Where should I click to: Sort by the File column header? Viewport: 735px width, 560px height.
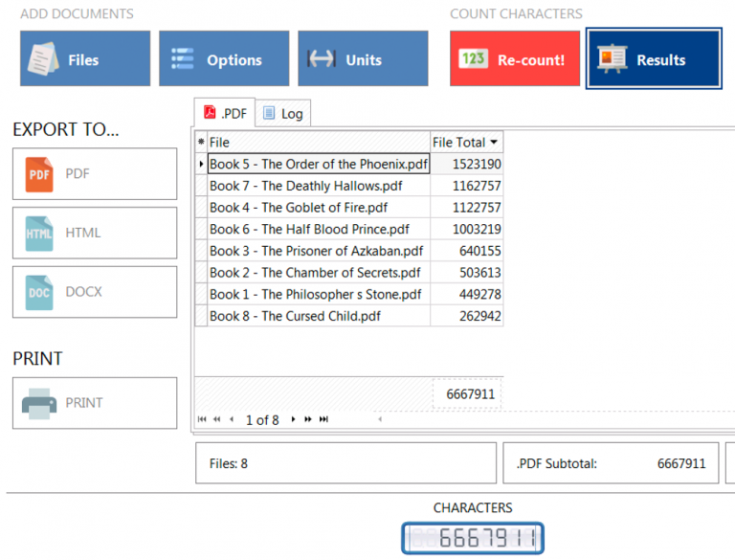319,142
